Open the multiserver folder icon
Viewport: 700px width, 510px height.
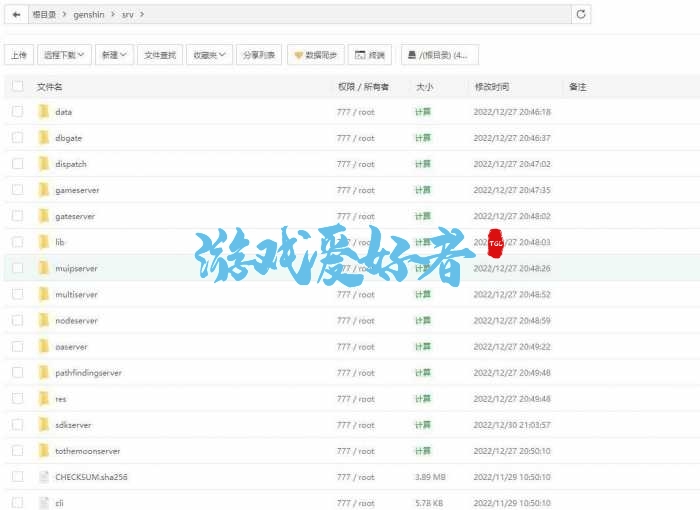(44, 294)
